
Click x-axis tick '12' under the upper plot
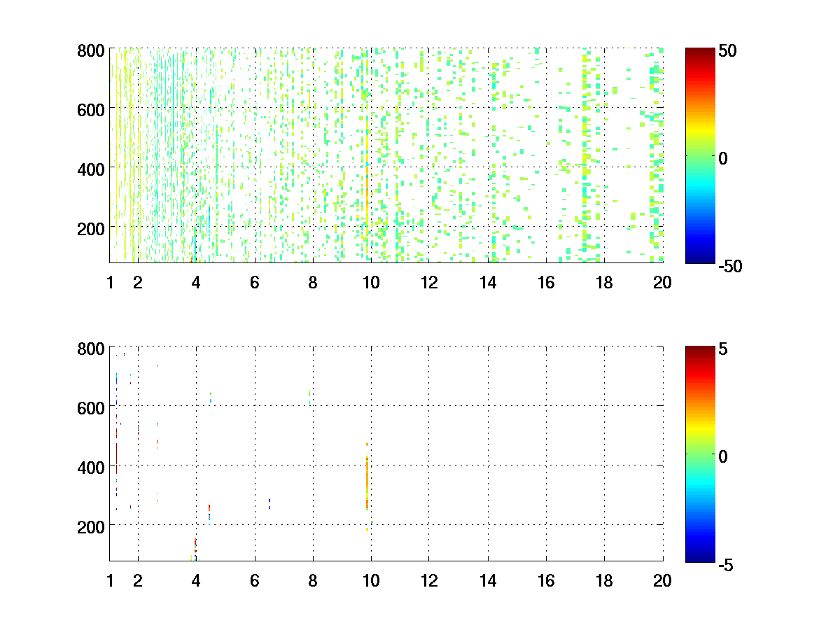coord(429,283)
